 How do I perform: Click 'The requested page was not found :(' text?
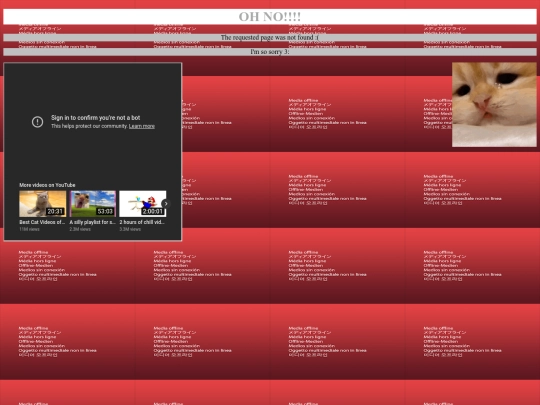(270, 38)
